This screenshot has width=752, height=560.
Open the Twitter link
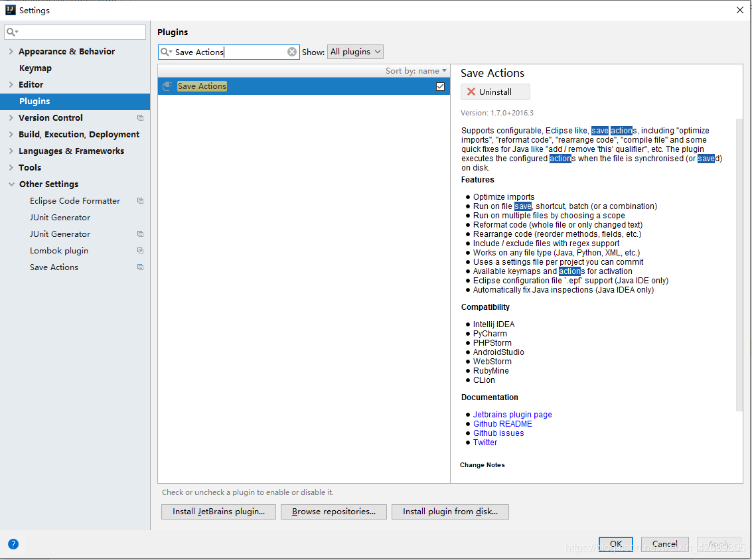tap(485, 443)
